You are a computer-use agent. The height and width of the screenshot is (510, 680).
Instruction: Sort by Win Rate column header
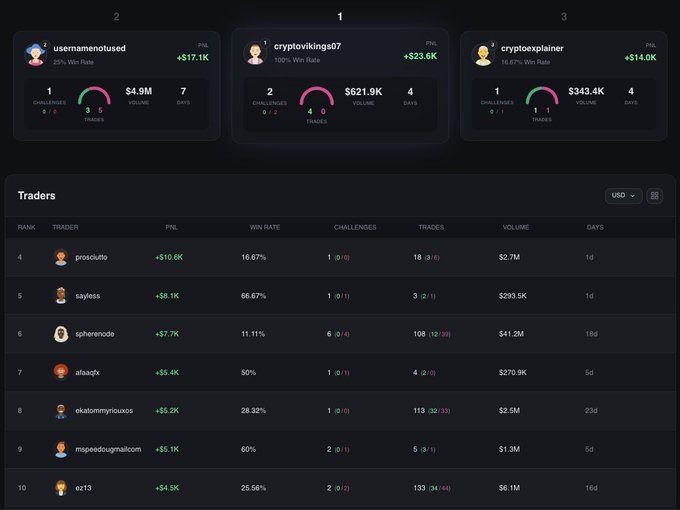coord(264,227)
